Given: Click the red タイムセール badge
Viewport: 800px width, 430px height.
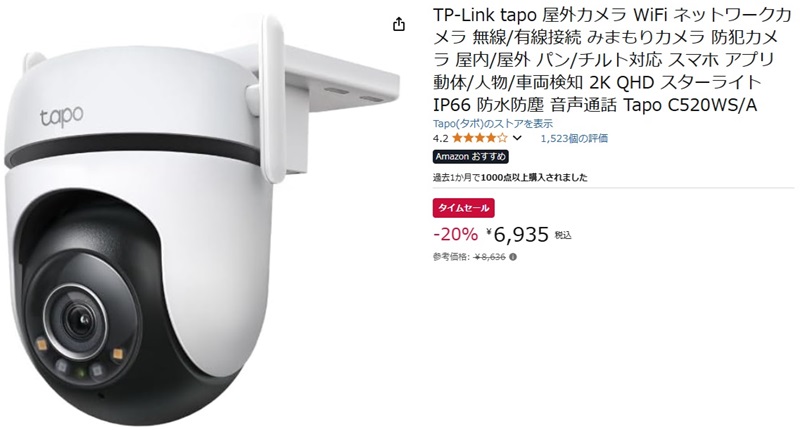Looking at the screenshot, I should pos(463,208).
